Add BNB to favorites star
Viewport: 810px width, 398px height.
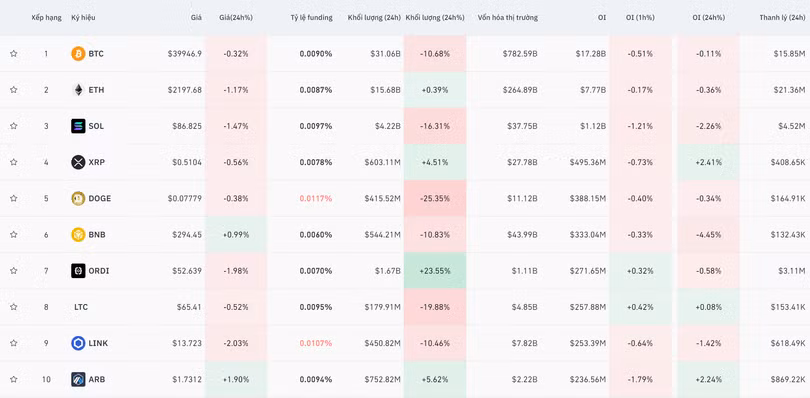(x=13, y=235)
